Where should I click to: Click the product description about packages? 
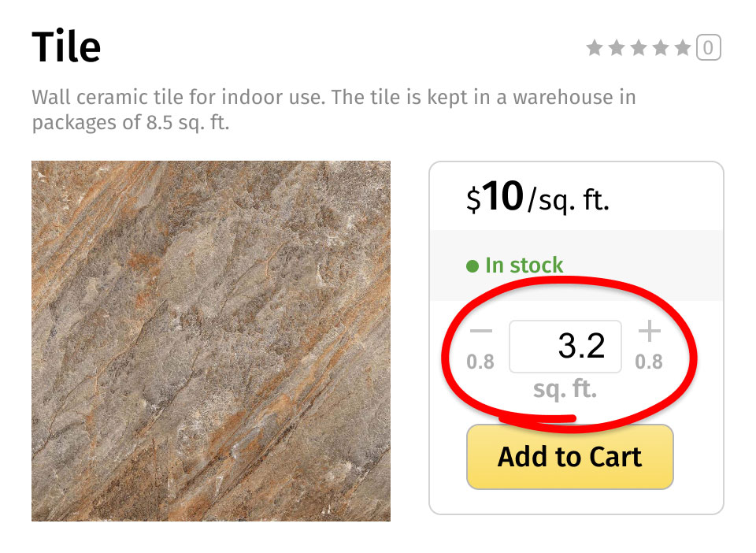pyautogui.click(x=334, y=110)
